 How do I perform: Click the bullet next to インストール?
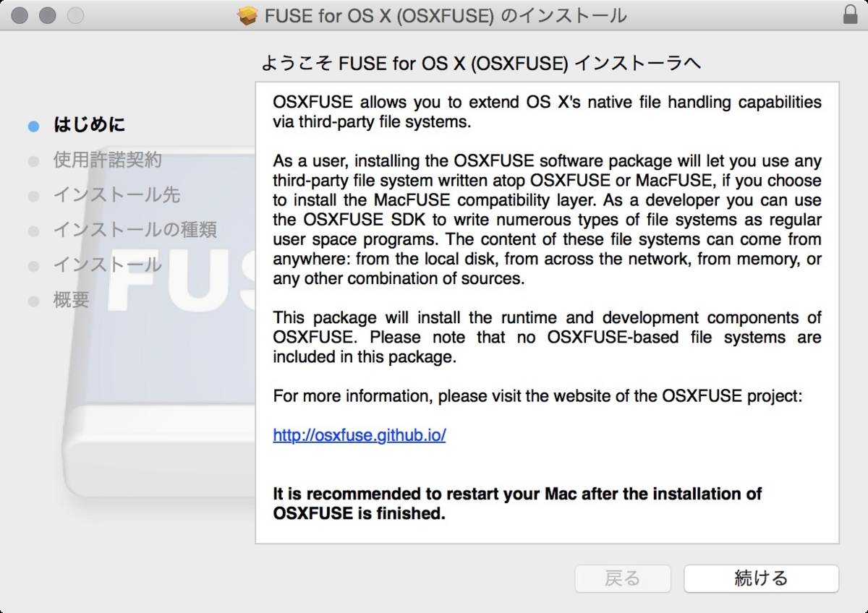(33, 265)
